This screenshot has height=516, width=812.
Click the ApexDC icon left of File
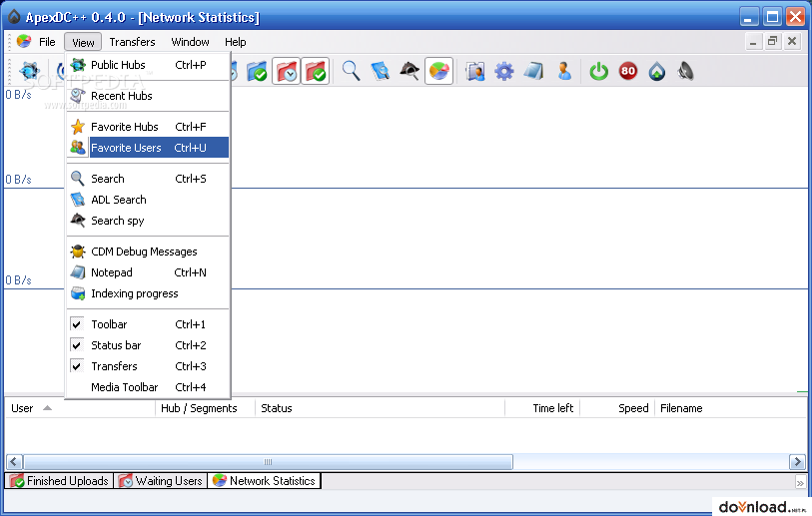coord(24,41)
